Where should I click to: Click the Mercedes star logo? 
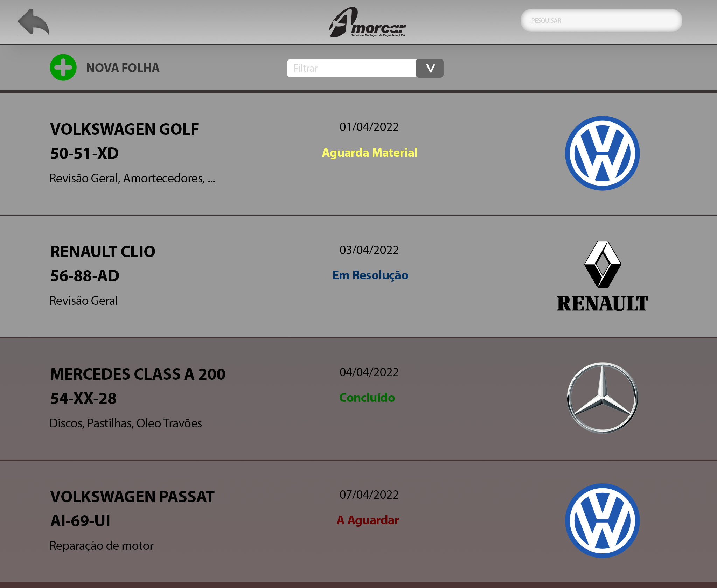[602, 398]
